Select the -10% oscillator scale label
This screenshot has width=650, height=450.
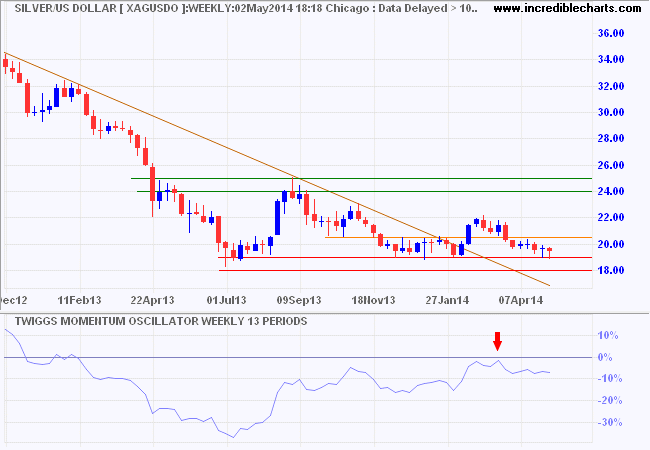[610, 378]
